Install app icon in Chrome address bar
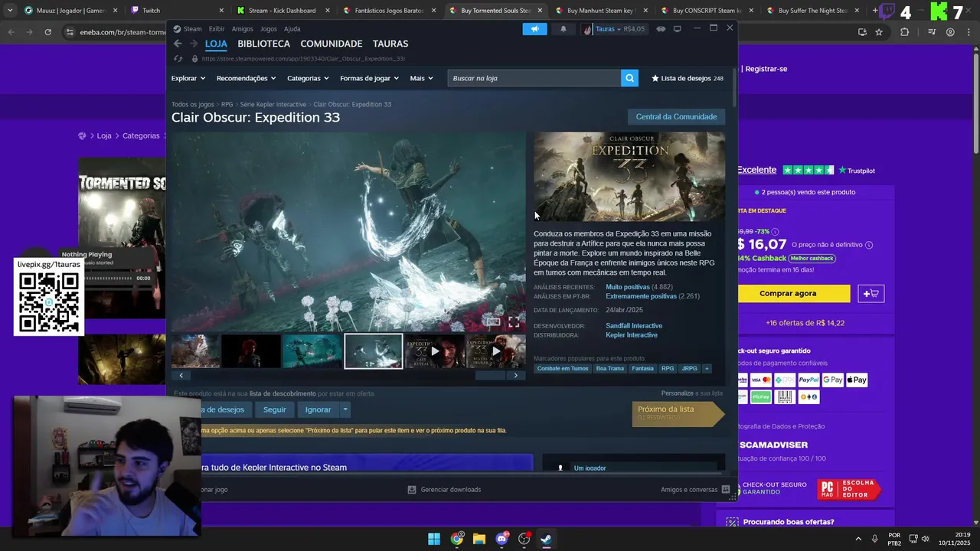The height and width of the screenshot is (551, 980). pyautogui.click(x=862, y=32)
